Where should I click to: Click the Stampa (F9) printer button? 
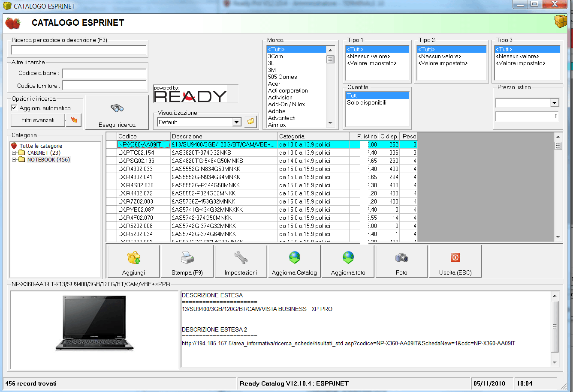tap(187, 261)
